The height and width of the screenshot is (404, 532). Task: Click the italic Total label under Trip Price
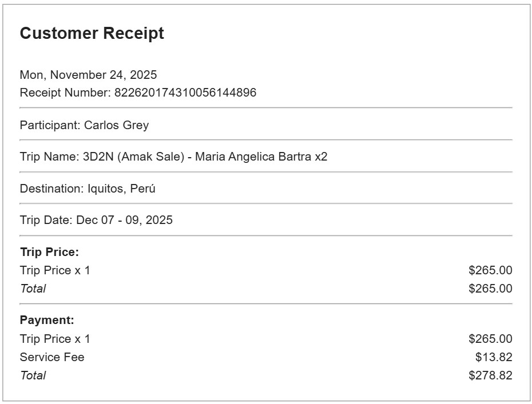33,289
